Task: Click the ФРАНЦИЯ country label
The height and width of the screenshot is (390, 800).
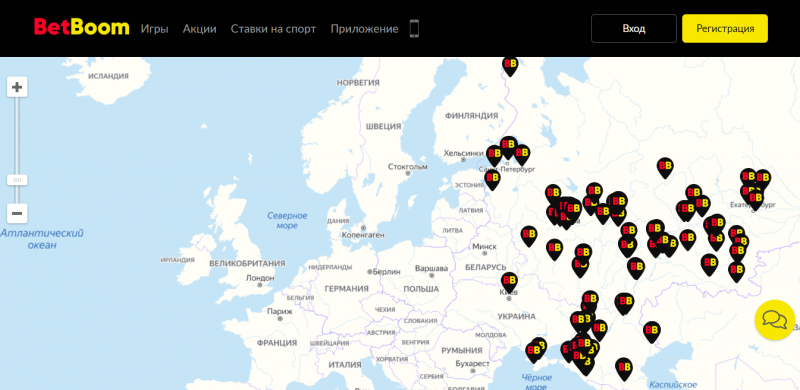Action: click(x=277, y=343)
